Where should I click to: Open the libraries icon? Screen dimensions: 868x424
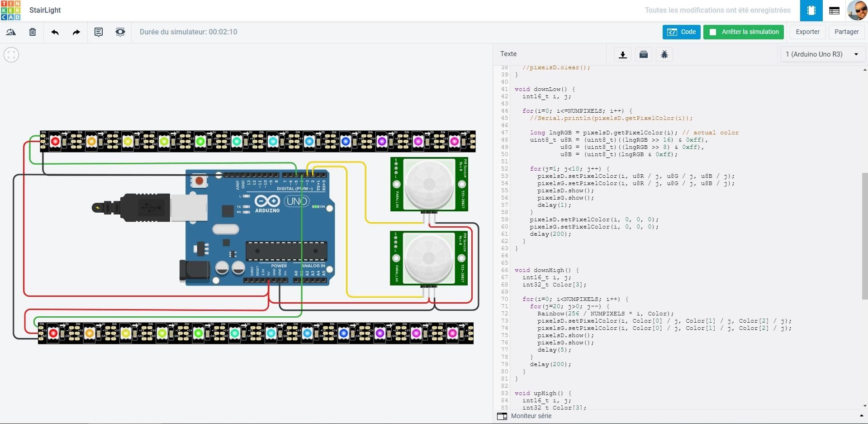[x=644, y=54]
